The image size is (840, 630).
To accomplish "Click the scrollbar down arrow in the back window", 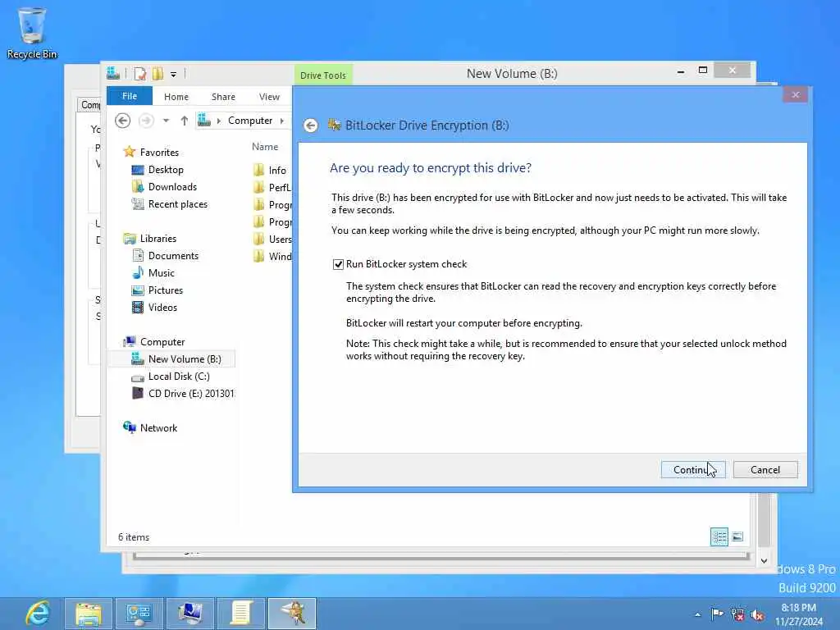I will 764,560.
